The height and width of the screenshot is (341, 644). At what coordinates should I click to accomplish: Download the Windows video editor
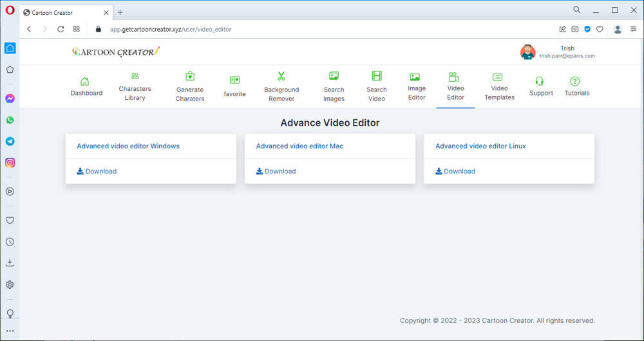(x=97, y=171)
